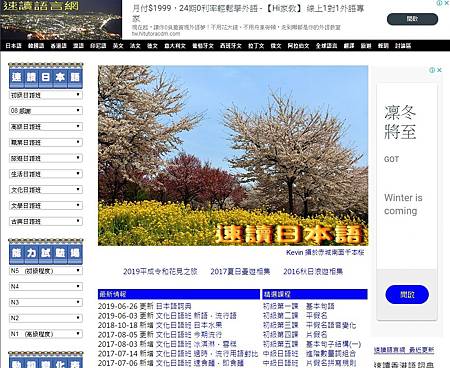Viewport: 450px width, 368px height.
Task: Expand the N4 dropdown
Action: [46, 286]
